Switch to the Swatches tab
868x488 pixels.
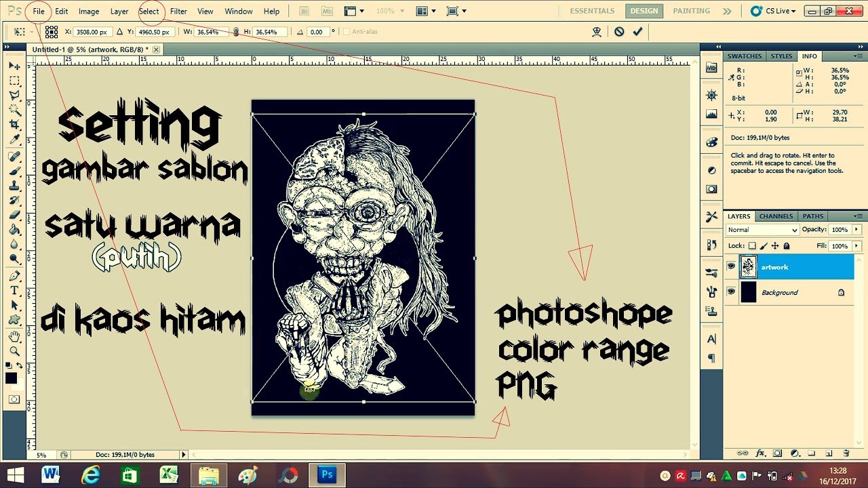(745, 56)
